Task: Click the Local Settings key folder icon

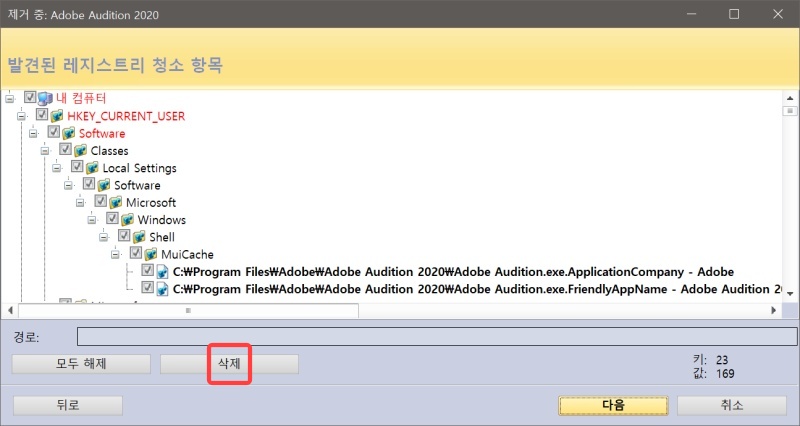Action: tap(92, 168)
